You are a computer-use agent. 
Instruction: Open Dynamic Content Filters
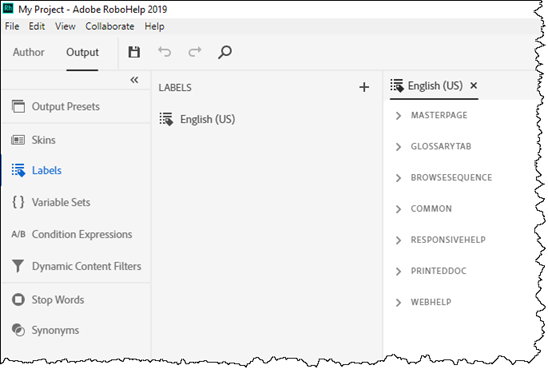[x=75, y=266]
